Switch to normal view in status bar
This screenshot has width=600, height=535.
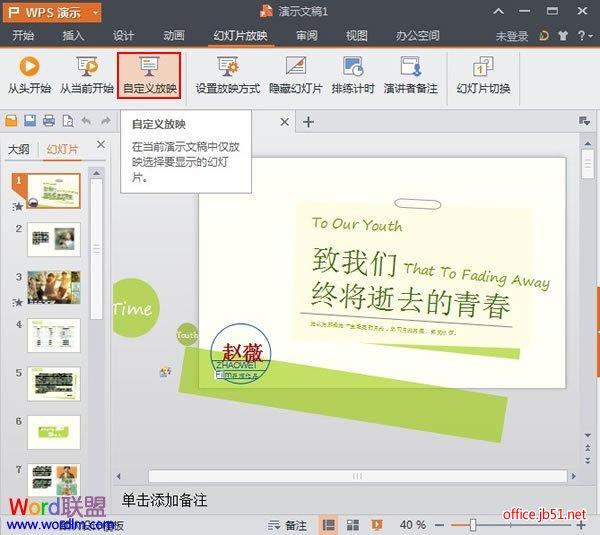pyautogui.click(x=328, y=524)
